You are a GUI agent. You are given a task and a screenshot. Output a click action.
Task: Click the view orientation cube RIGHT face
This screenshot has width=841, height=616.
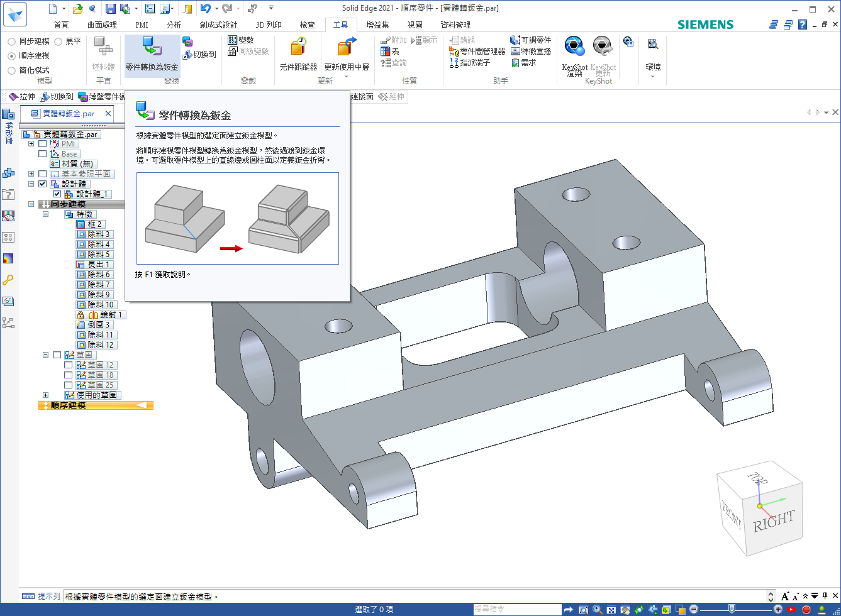pyautogui.click(x=774, y=520)
